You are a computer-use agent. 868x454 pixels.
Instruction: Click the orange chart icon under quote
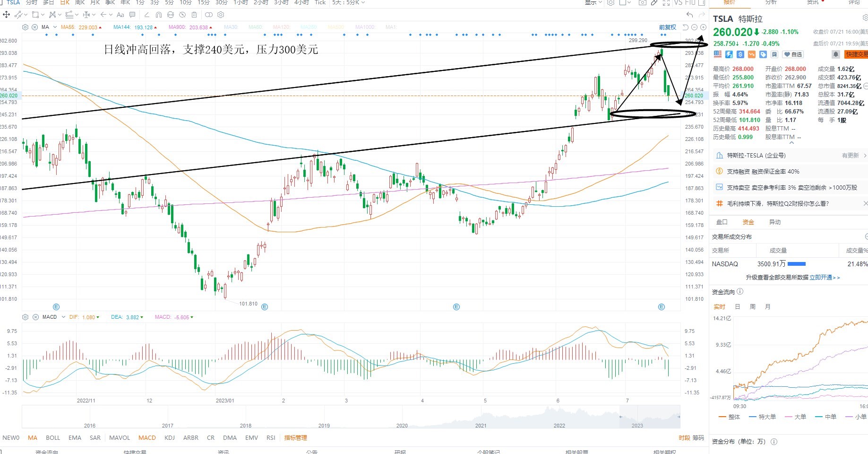tap(752, 54)
